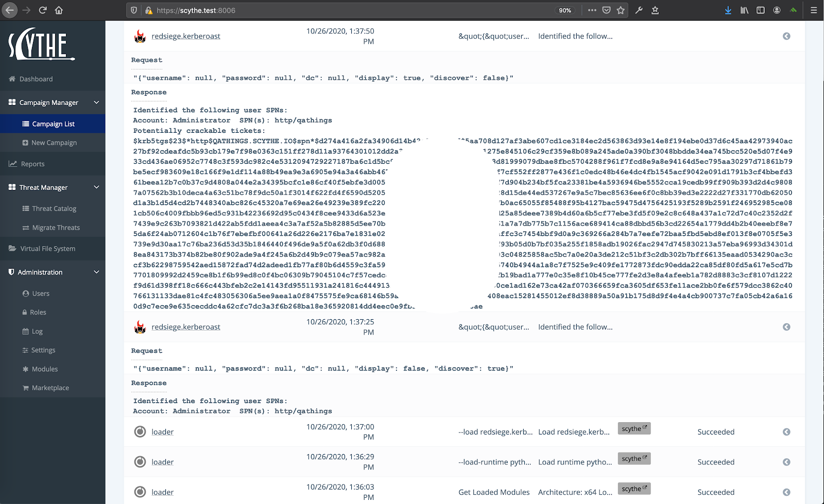
Task: Open redsiege.kerberoast link at 1:37:25 PM
Action: click(x=186, y=327)
